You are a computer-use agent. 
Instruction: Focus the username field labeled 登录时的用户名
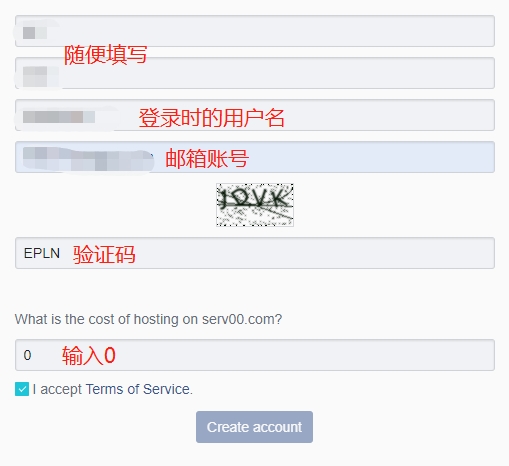click(255, 115)
